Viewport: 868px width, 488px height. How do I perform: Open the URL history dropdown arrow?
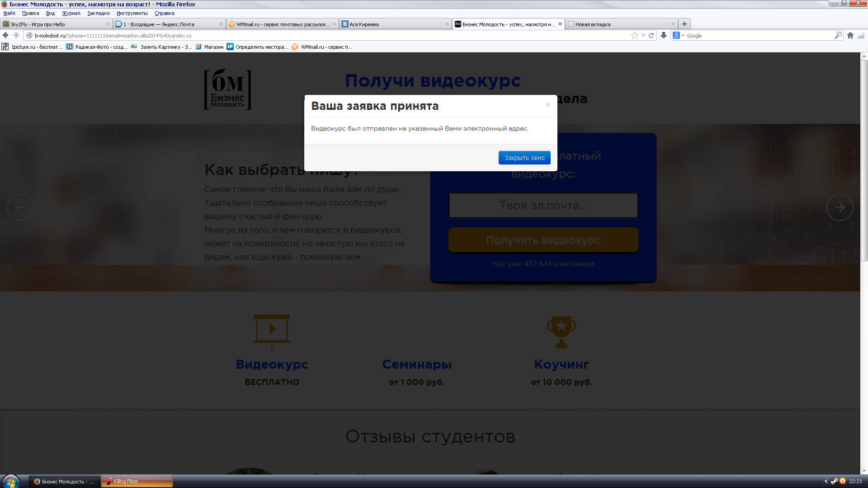coord(643,35)
